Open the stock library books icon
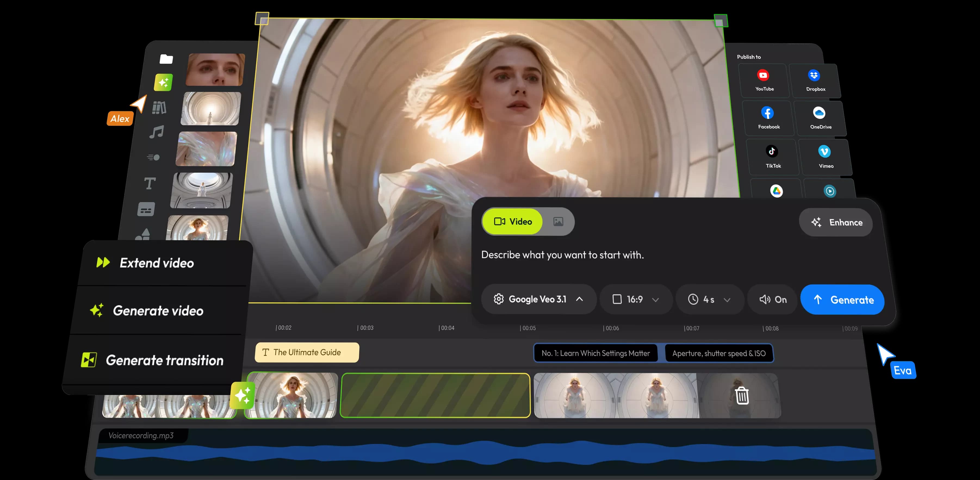980x480 pixels. (x=159, y=108)
